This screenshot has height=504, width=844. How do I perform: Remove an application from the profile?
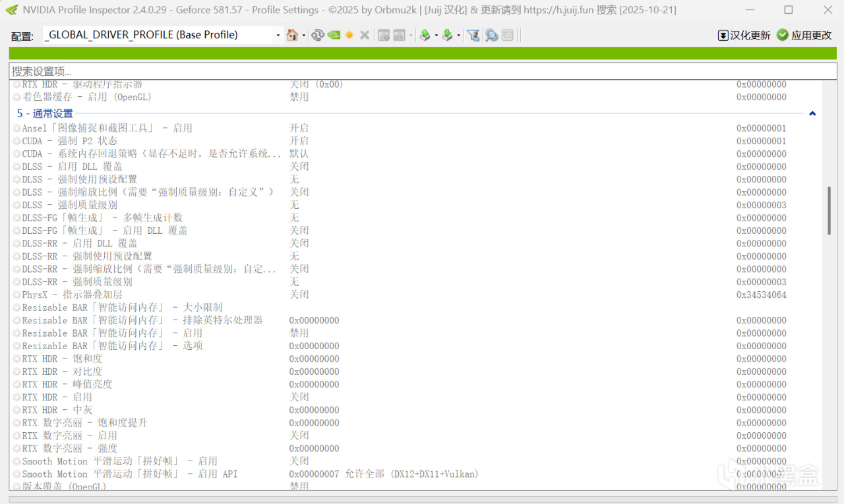400,35
